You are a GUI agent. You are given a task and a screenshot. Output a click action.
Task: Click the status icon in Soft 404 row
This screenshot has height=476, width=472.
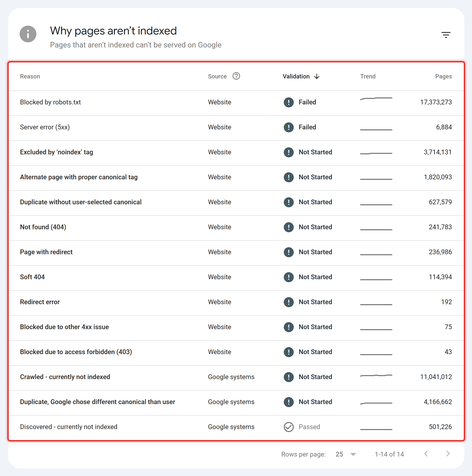coord(288,277)
